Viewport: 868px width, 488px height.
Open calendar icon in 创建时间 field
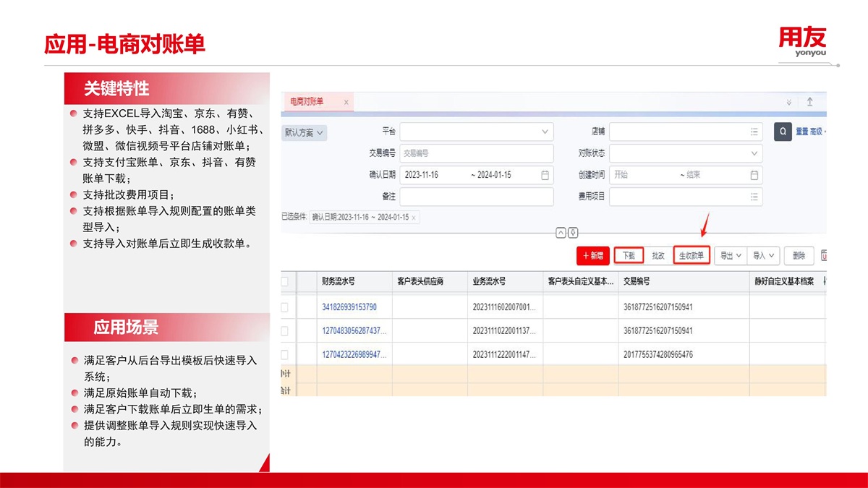tap(754, 175)
